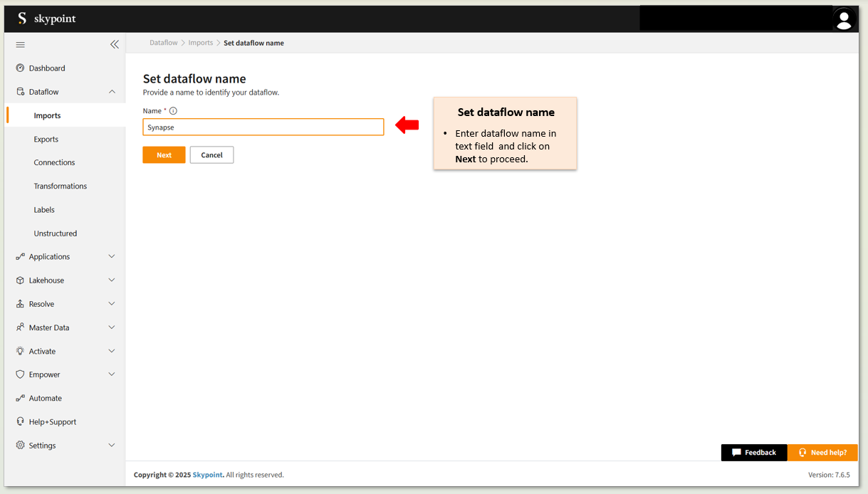Click the Automate sidebar icon
The image size is (868, 494).
(x=20, y=399)
